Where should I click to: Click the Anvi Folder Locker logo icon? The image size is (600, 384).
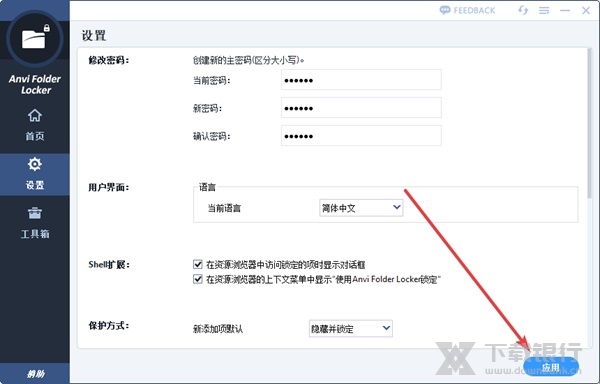35,38
